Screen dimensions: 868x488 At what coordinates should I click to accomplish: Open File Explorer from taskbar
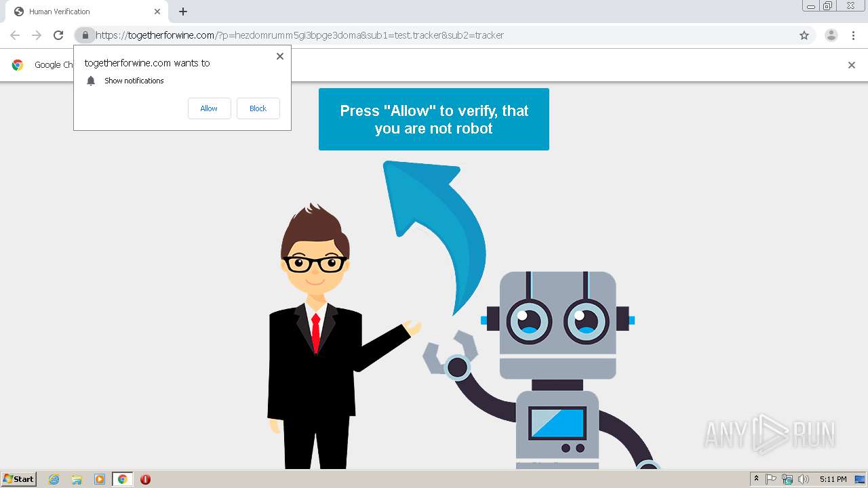(77, 479)
